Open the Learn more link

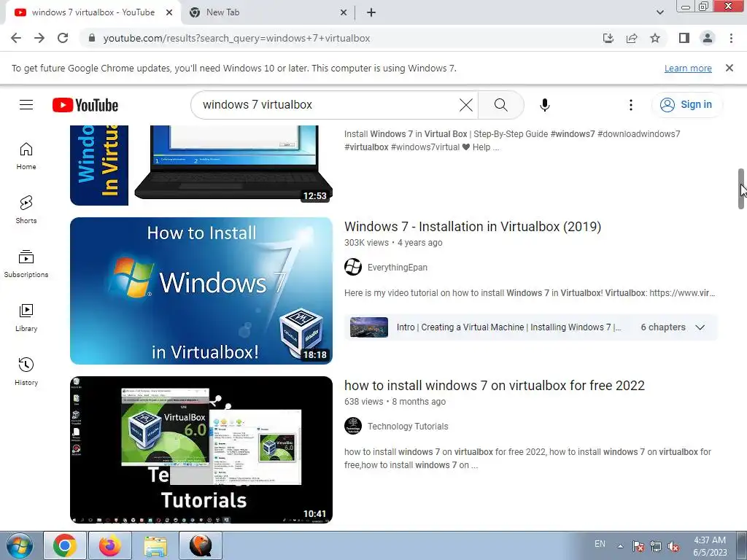pyautogui.click(x=688, y=68)
